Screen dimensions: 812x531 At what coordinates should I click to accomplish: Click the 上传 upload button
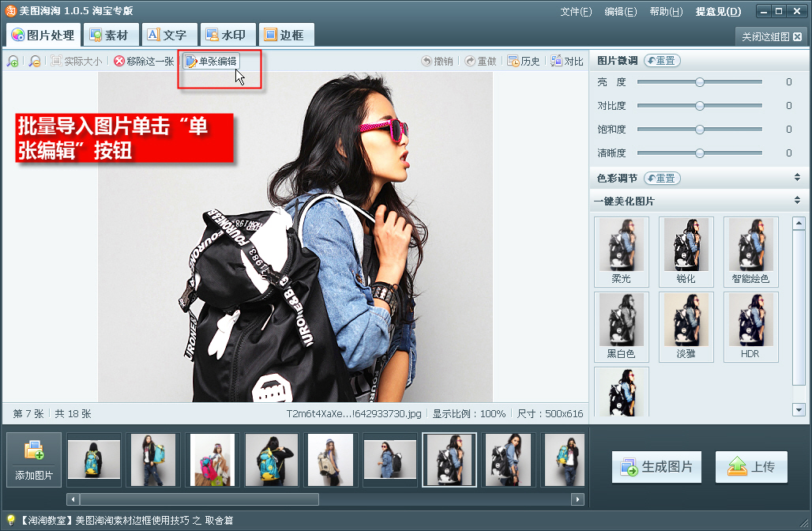(x=751, y=467)
